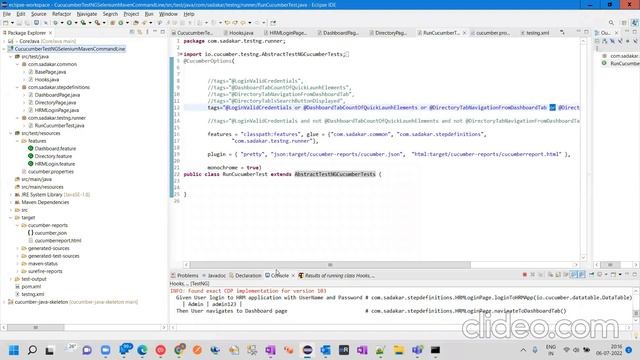Toggle Link with Editor in Package Explorer
640x360 pixels.
(x=140, y=32)
